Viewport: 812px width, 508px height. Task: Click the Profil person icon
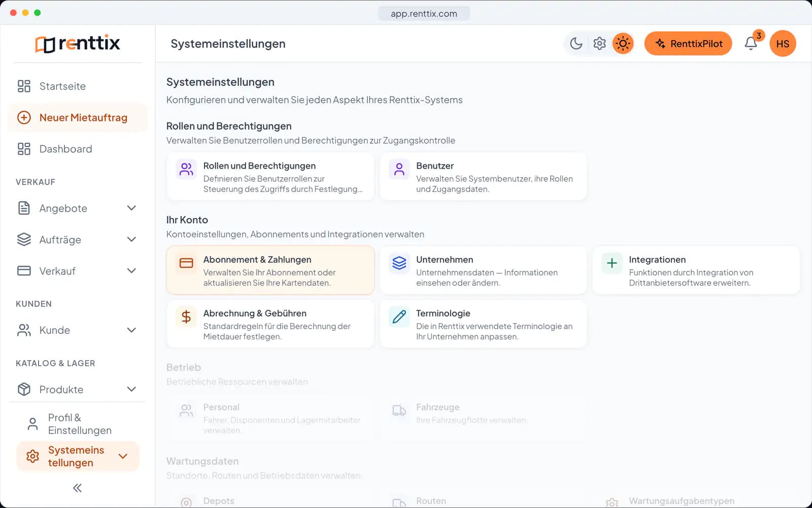(x=32, y=424)
